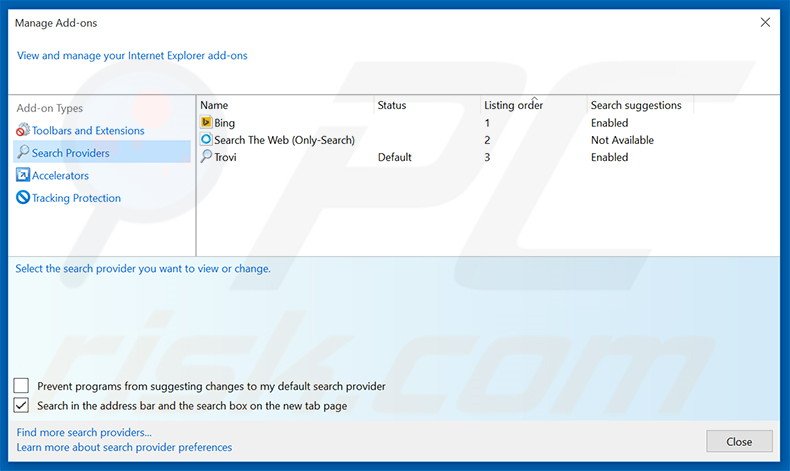790x471 pixels.
Task: Select Search Providers add-on type
Action: [x=71, y=153]
